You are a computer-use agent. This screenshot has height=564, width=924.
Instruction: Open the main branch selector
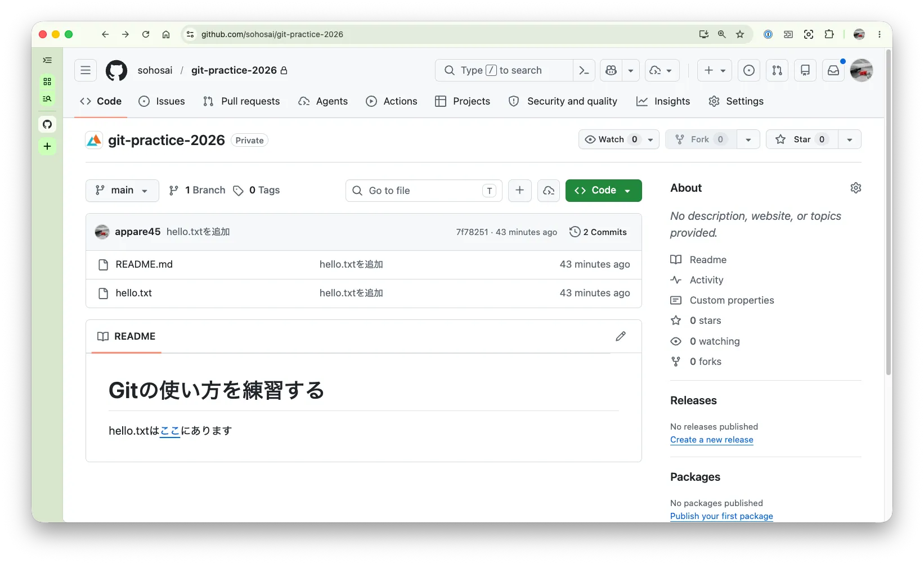[122, 191]
